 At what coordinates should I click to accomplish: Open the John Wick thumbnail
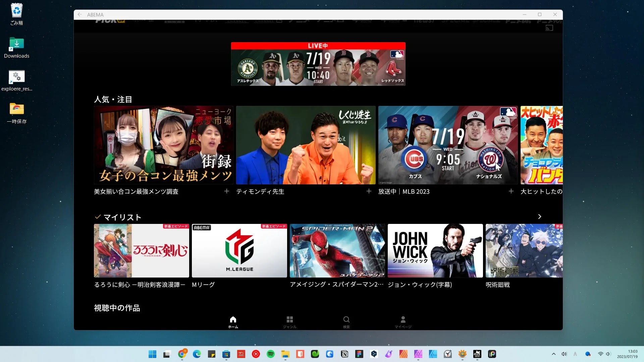pos(435,251)
